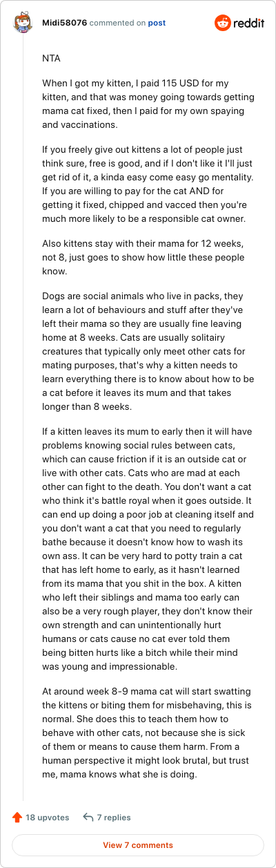Click the reply arrow icon
276x868 pixels.
pyautogui.click(x=88, y=818)
